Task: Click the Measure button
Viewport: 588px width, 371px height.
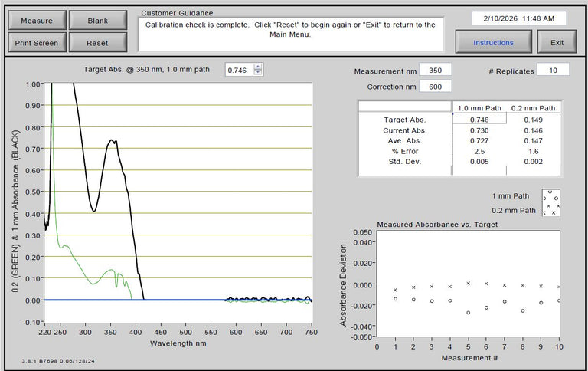Action: tap(36, 21)
